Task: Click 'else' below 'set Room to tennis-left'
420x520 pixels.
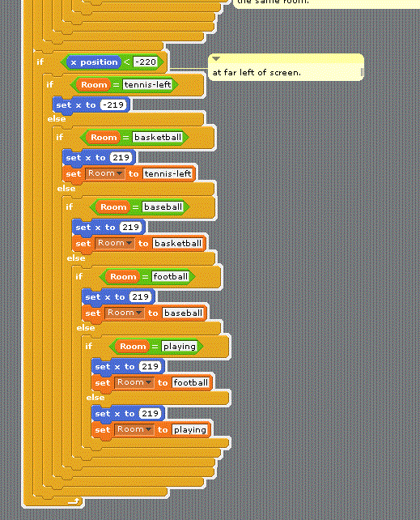Action: (x=66, y=189)
